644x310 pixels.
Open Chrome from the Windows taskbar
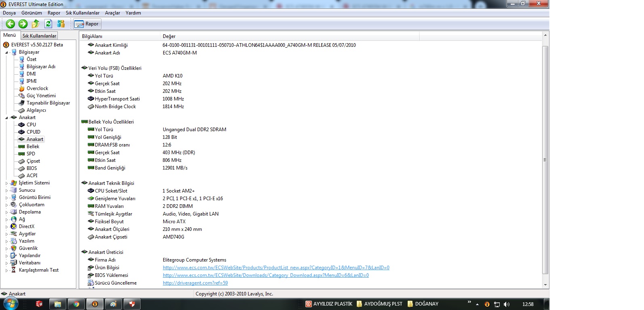[x=76, y=304]
